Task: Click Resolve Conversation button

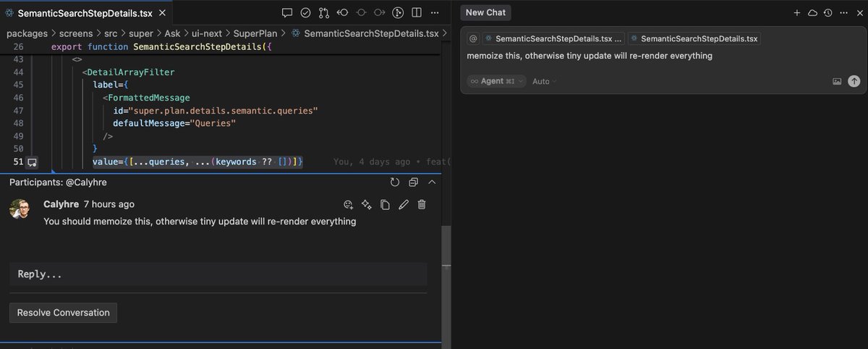Action: (x=63, y=313)
